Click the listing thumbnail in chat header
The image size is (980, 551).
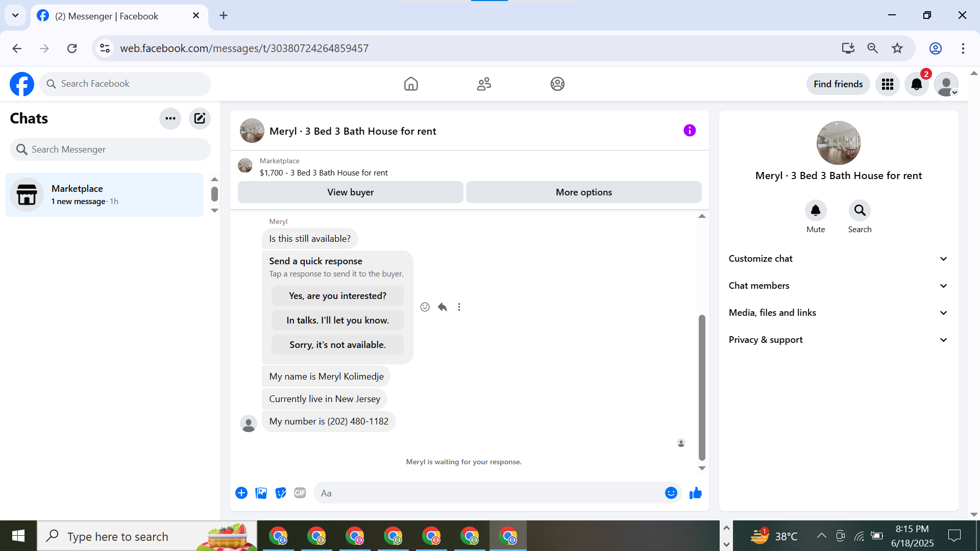coord(252,131)
